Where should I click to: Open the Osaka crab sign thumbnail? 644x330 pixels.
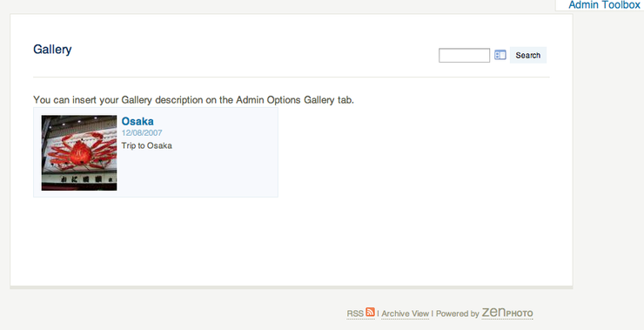[79, 152]
